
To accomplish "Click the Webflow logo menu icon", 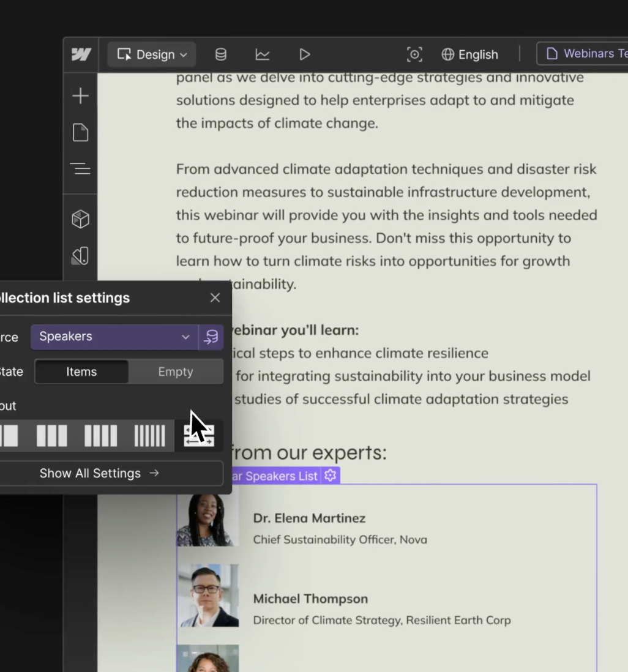I will [81, 54].
